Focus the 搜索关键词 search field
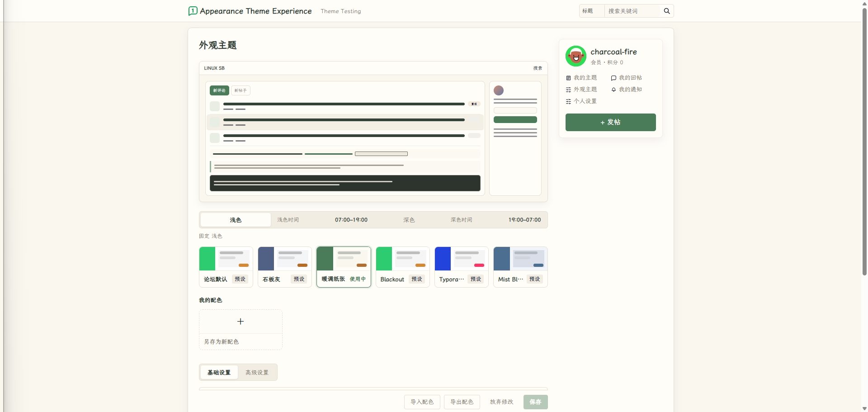Image resolution: width=868 pixels, height=412 pixels. (632, 11)
